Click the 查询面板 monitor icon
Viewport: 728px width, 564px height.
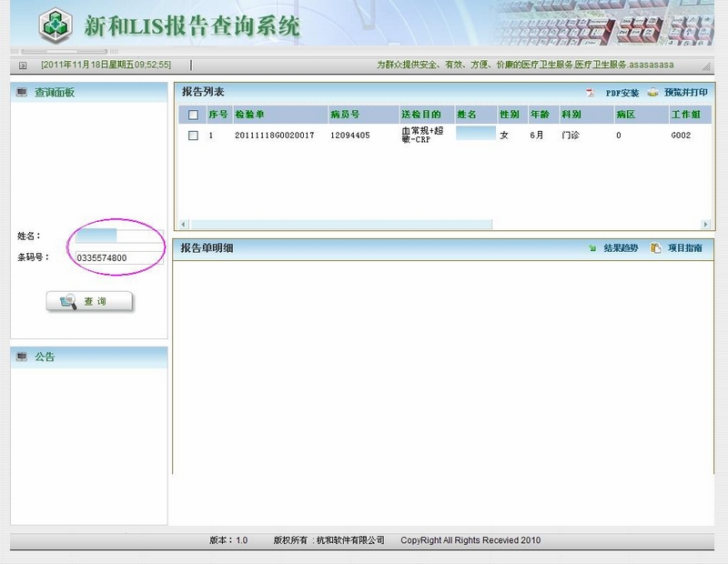[22, 93]
